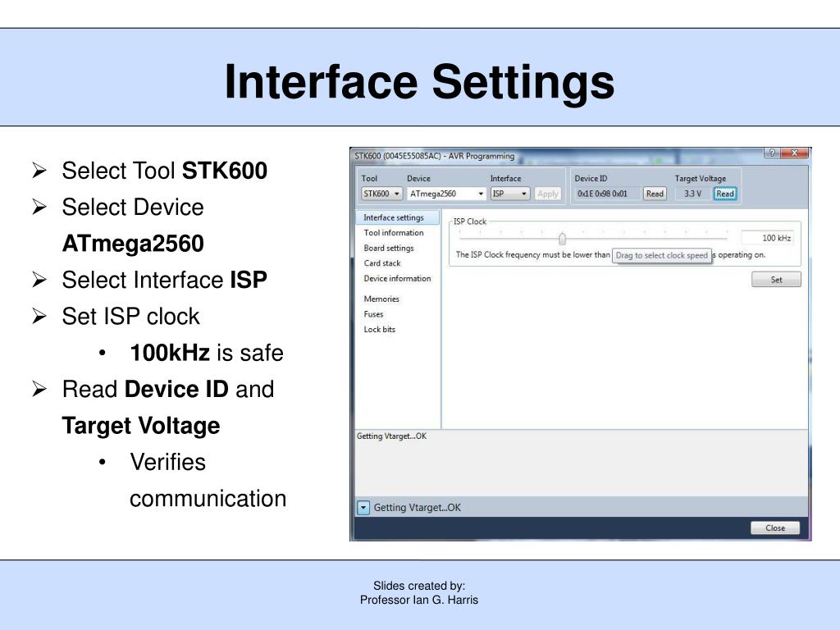Select Card stack in the side list
The width and height of the screenshot is (840, 630).
382,263
